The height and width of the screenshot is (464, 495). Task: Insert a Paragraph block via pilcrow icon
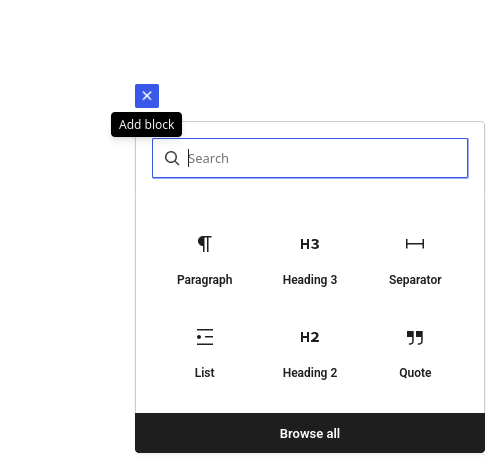[205, 244]
